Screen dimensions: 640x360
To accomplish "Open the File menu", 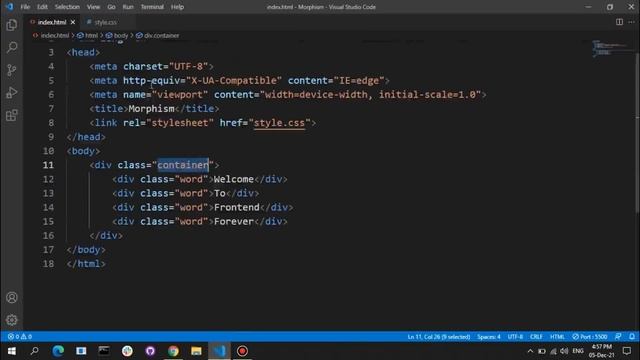I will pos(25,7).
